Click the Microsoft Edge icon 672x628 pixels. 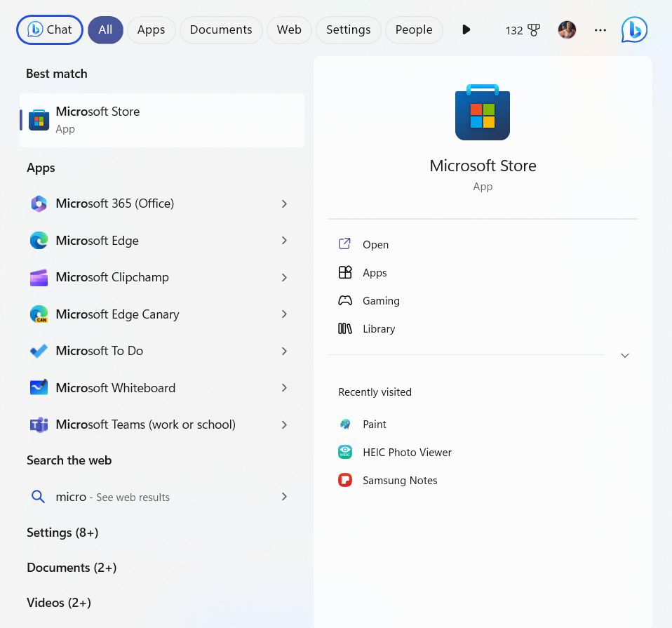click(x=39, y=241)
